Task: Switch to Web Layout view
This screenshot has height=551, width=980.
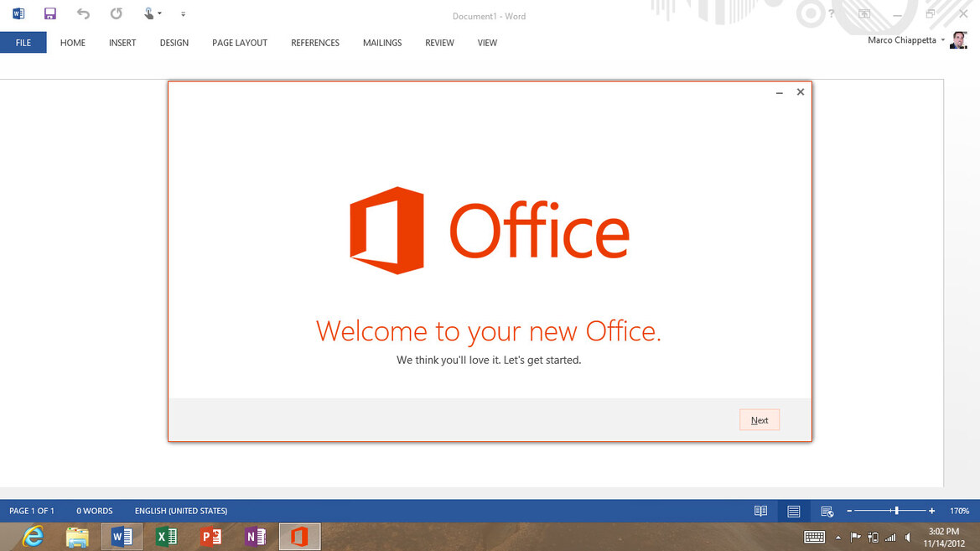Action: 827,511
